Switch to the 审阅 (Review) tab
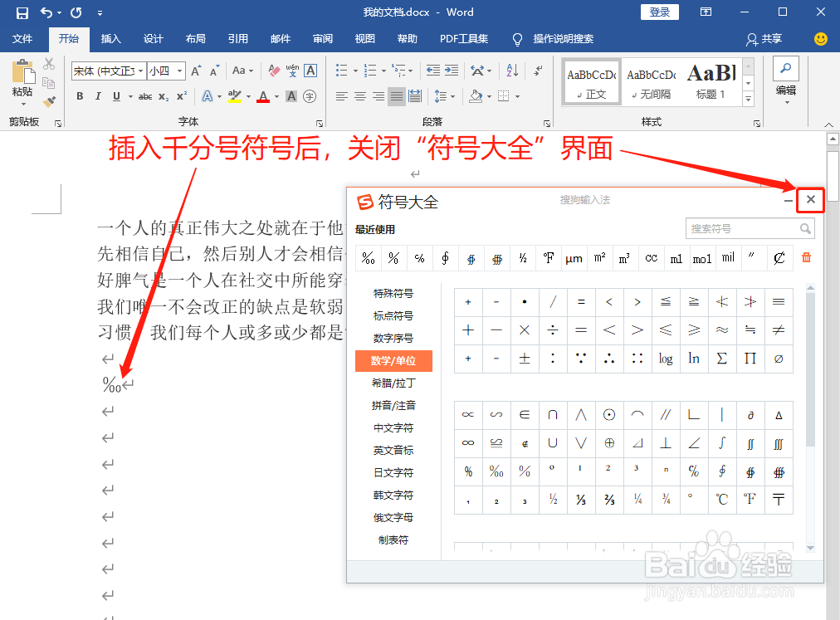Viewport: 840px width, 620px height. [x=323, y=38]
